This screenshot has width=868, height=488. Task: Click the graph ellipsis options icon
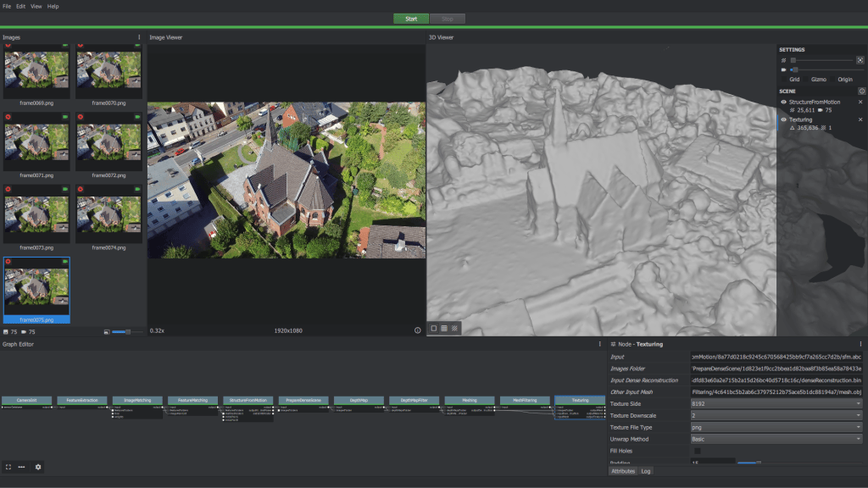click(x=21, y=467)
